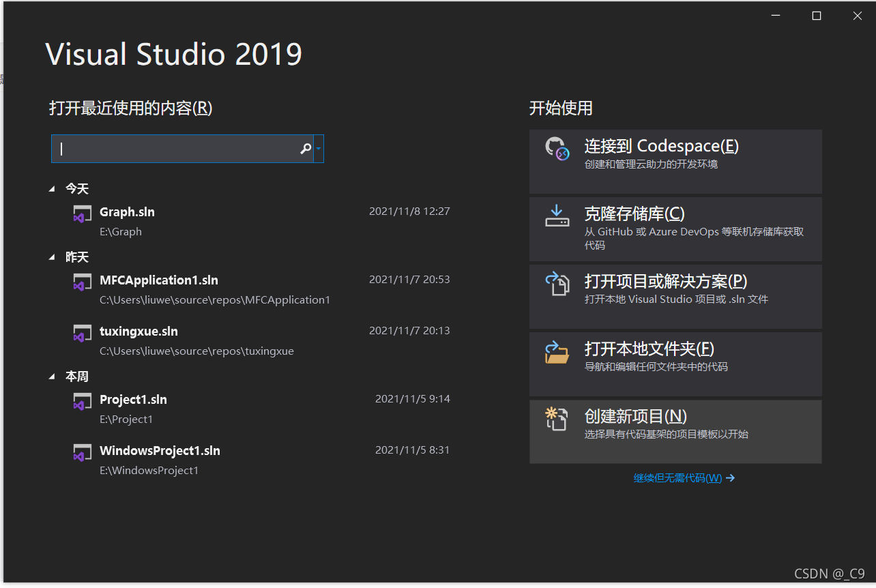Click the MFCApplication1.sln solution icon
Image resolution: width=876 pixels, height=588 pixels.
(83, 282)
